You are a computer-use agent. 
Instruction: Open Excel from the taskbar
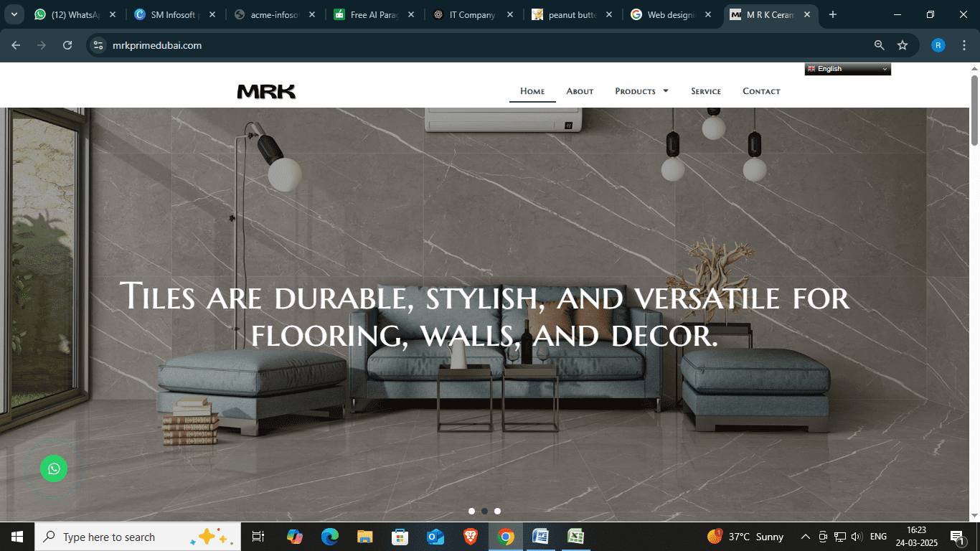(x=575, y=537)
